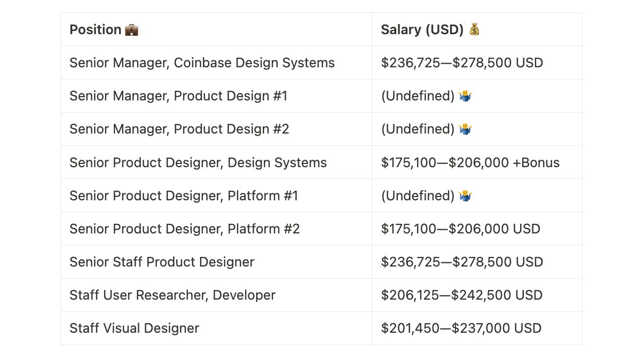Click the $206,125—$242,500 USD salary cell
This screenshot has height=360, width=644.
pyautogui.click(x=477, y=295)
